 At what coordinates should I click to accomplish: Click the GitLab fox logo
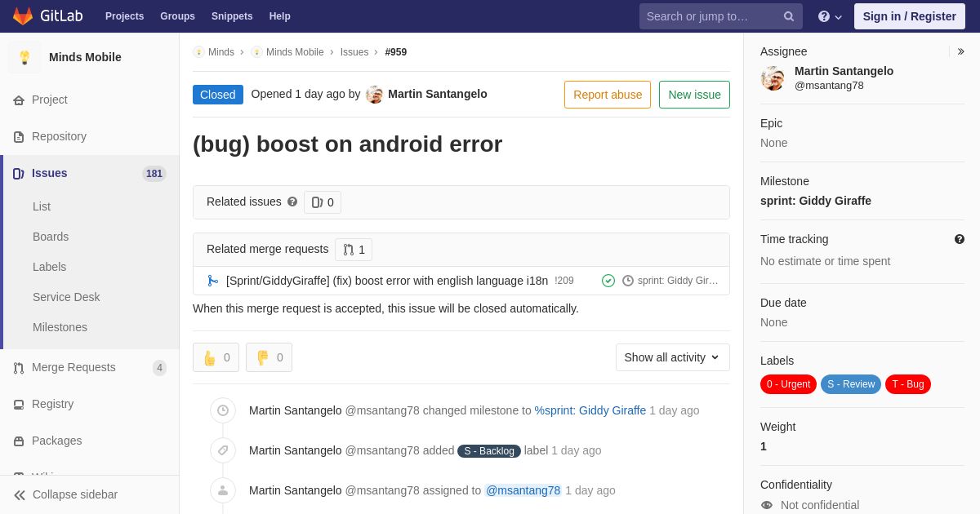tap(23, 16)
